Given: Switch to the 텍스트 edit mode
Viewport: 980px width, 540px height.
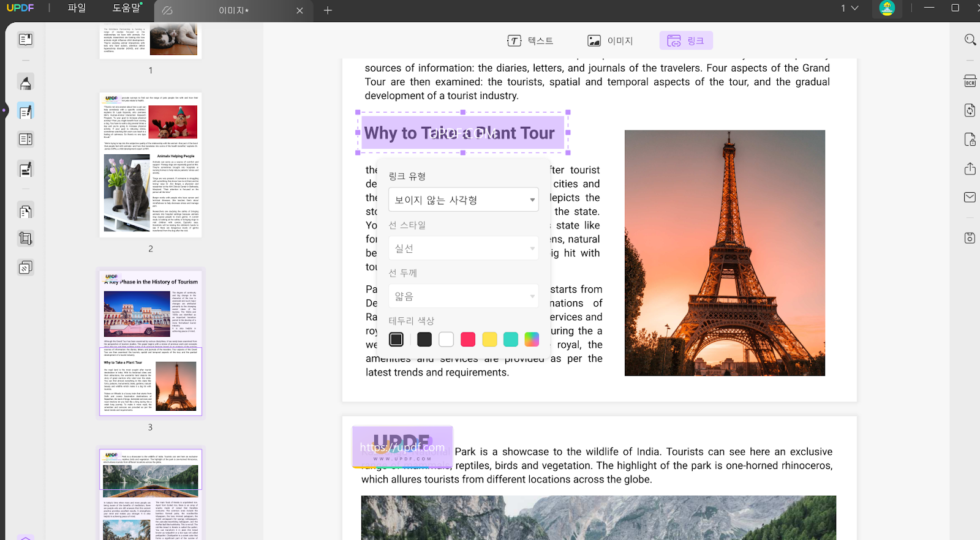Looking at the screenshot, I should pos(530,41).
